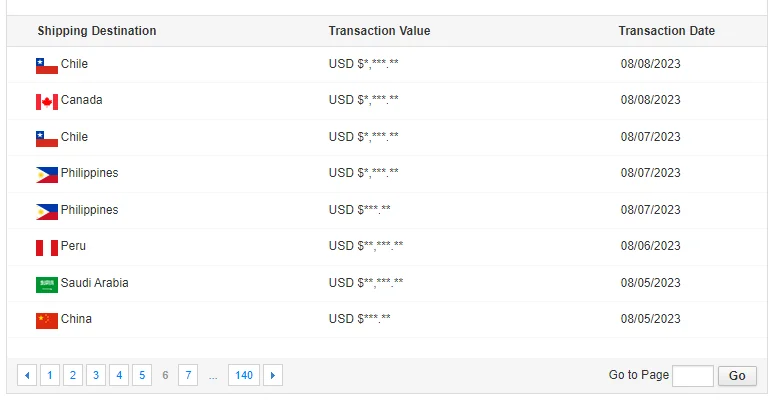Image resolution: width=784 pixels, height=420 pixels.
Task: Click Shipping Destination column header
Action: coord(97,31)
